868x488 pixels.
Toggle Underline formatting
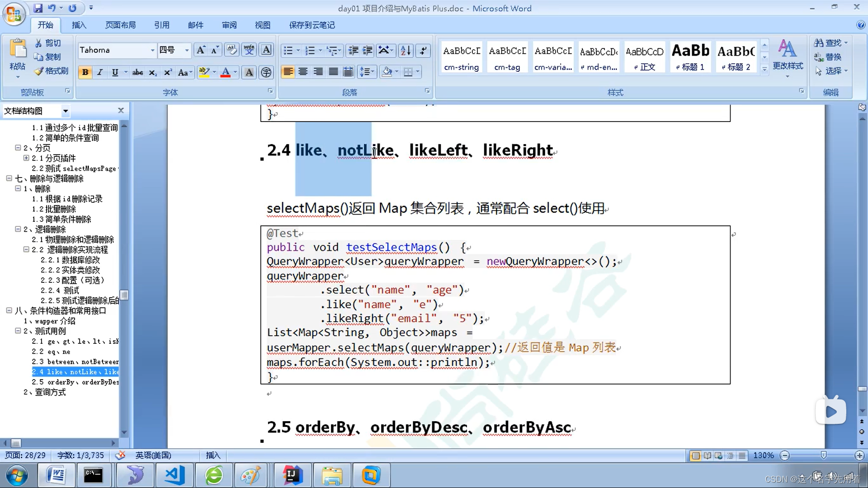[x=115, y=72]
